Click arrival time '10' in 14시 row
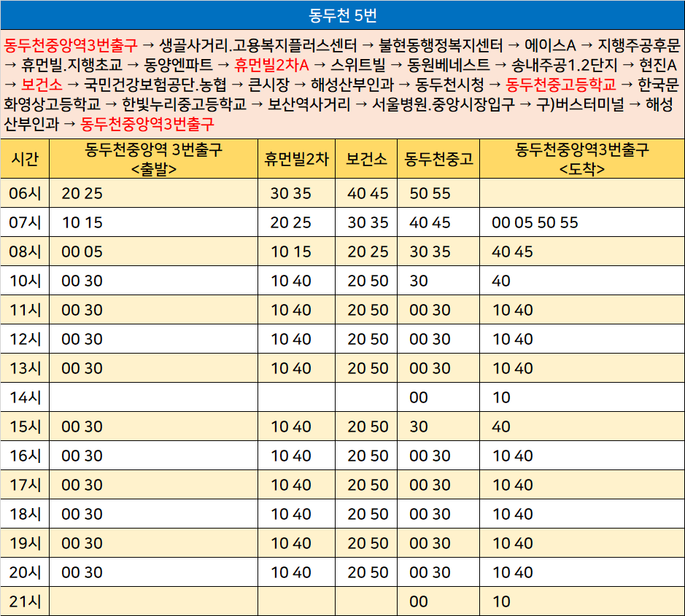 point(501,398)
